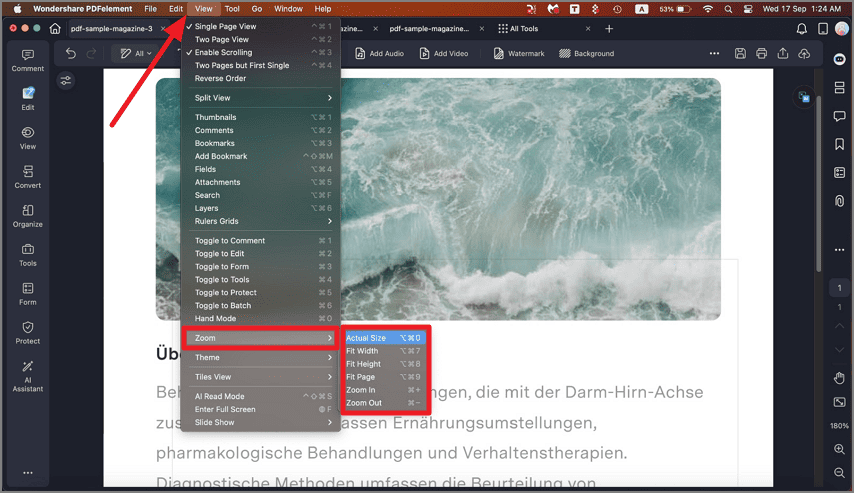Expand Tiles View submenu
This screenshot has height=493, width=854.
[x=259, y=377]
